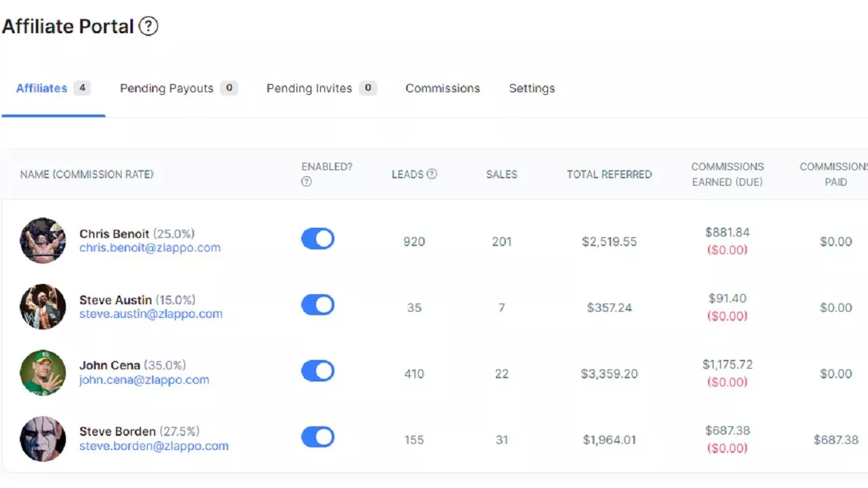Open the Settings tab
The image size is (868, 488).
pos(532,88)
